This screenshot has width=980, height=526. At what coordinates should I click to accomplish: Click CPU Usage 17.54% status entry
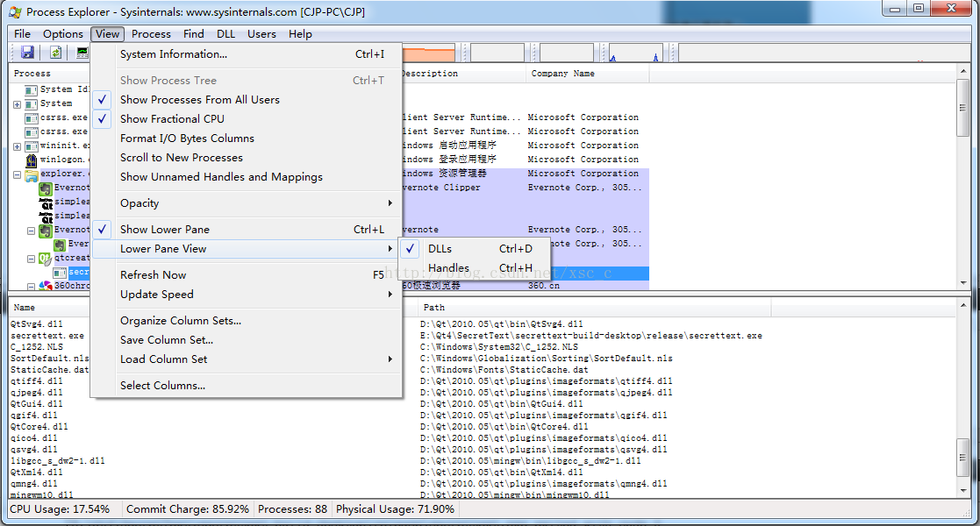click(60, 509)
